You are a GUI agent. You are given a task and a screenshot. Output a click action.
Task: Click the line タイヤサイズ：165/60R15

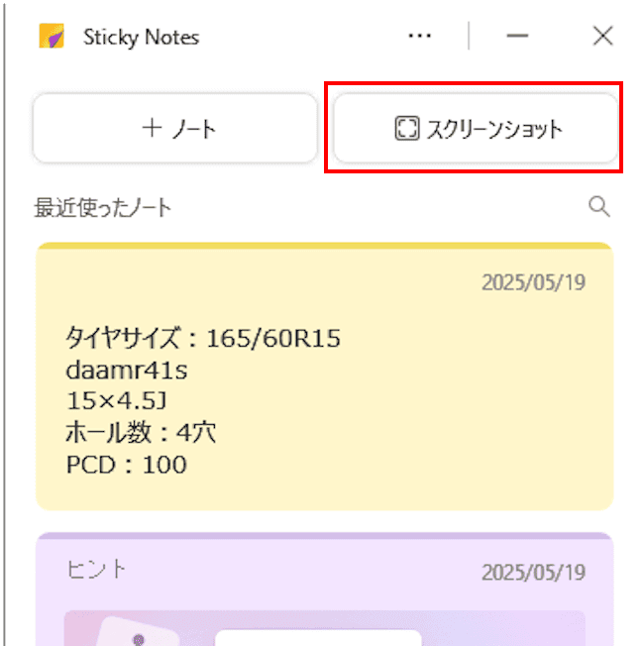(x=203, y=338)
